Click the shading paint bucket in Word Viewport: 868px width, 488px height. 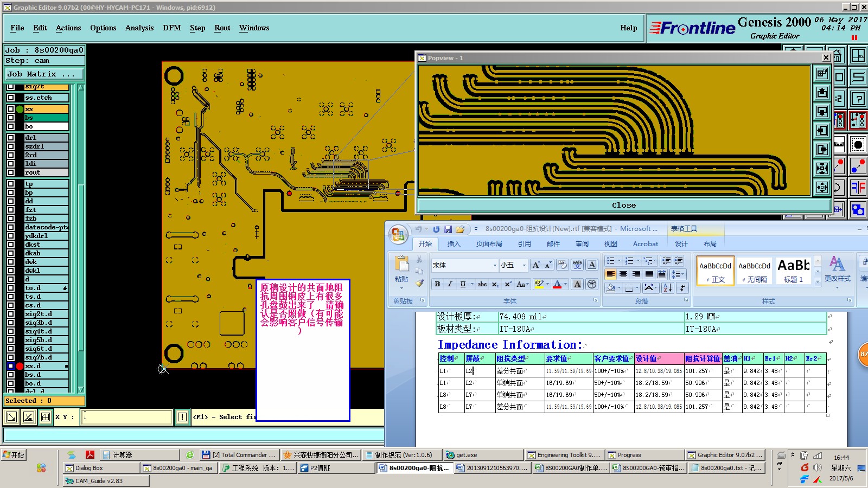[611, 287]
